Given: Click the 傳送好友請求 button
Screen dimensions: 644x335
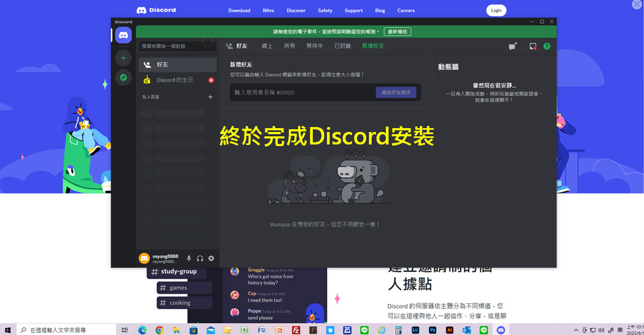Looking at the screenshot, I should 396,92.
